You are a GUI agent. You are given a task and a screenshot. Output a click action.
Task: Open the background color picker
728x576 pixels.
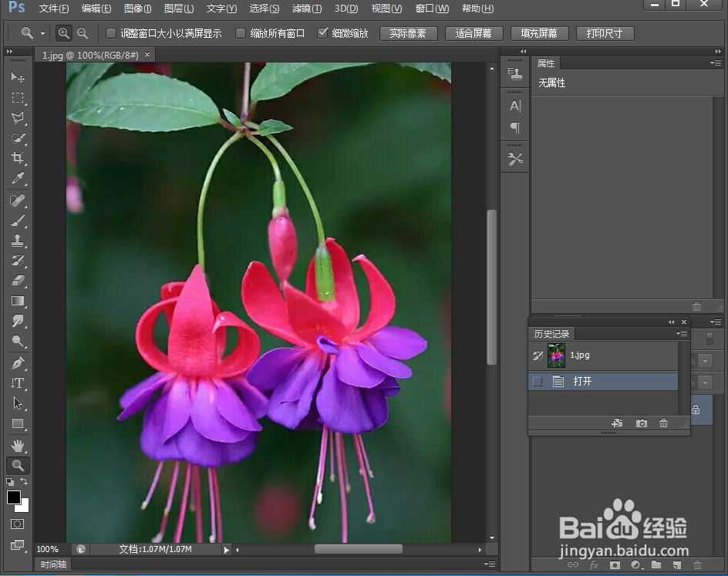coord(24,507)
